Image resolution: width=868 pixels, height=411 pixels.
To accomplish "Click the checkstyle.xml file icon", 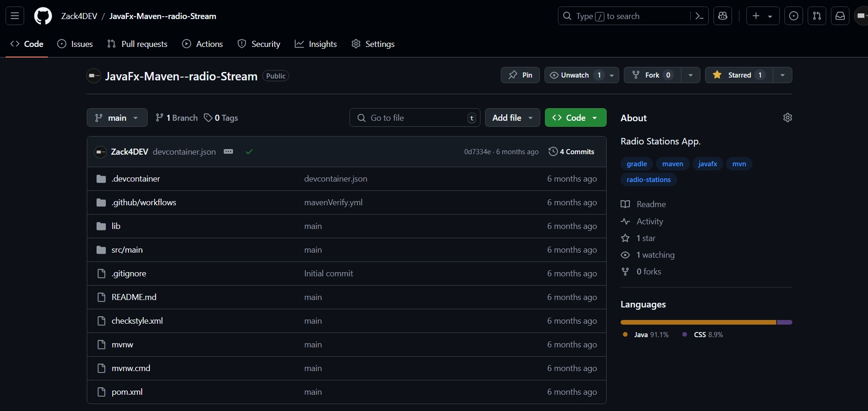I will pyautogui.click(x=101, y=321).
